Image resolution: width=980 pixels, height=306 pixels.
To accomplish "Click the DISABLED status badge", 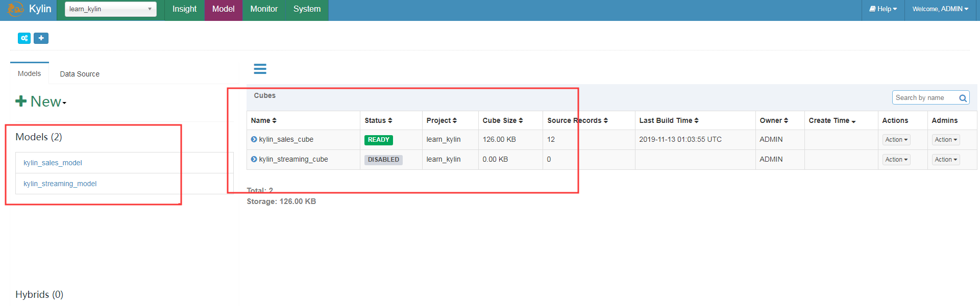I will [383, 160].
